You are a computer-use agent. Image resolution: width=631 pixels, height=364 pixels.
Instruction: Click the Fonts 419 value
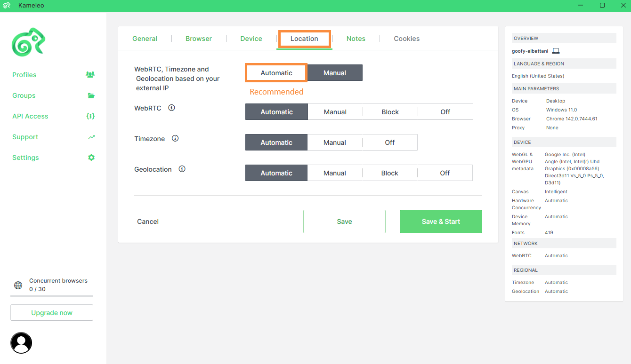(549, 233)
